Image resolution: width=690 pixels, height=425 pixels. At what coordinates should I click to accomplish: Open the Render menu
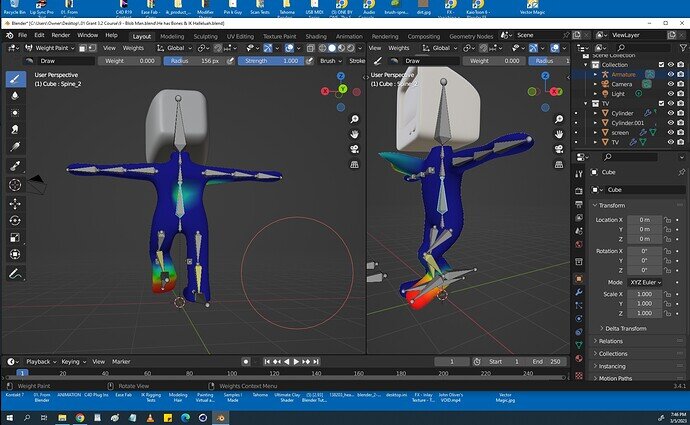tap(61, 35)
